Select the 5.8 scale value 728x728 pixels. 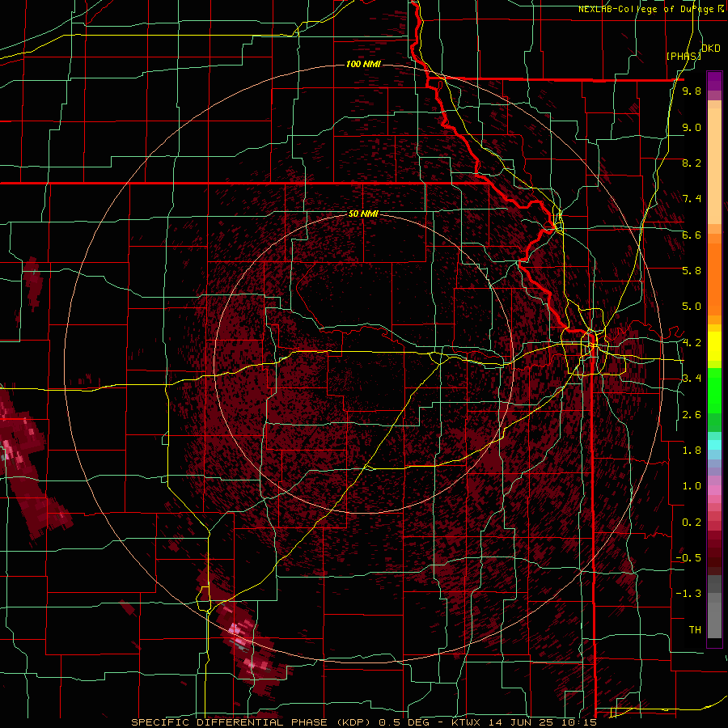tap(692, 271)
